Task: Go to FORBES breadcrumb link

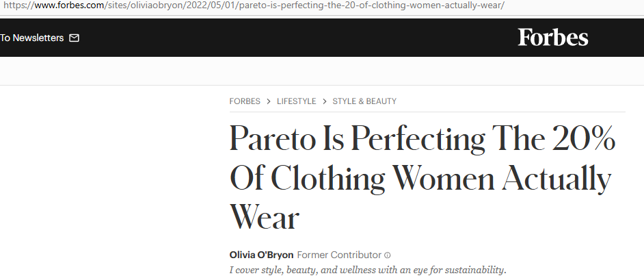Action: [245, 101]
